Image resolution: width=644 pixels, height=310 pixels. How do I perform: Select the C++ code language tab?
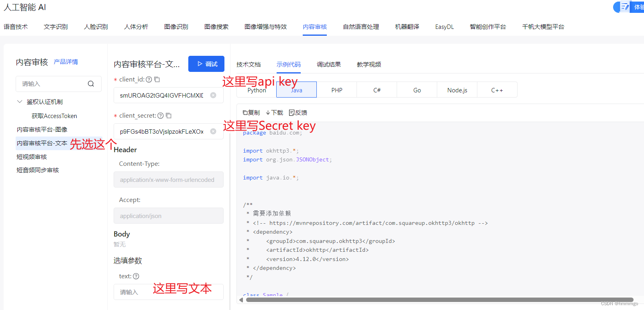(497, 90)
